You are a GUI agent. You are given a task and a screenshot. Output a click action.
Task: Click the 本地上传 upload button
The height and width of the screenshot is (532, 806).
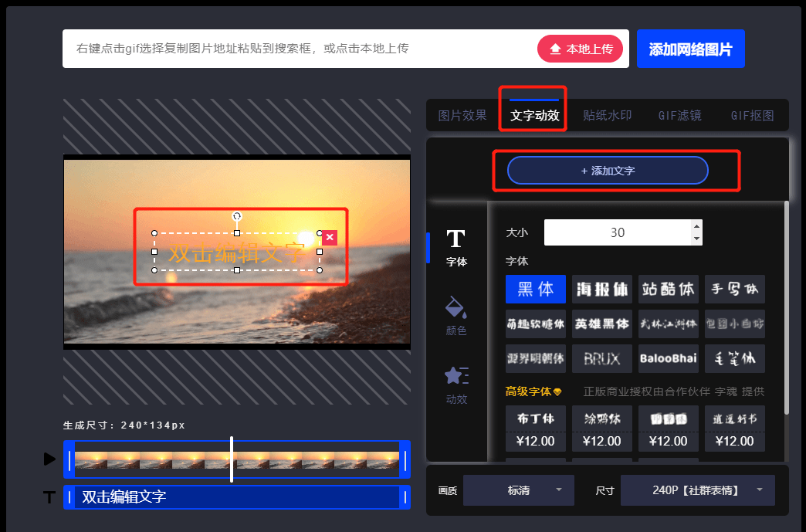pyautogui.click(x=581, y=49)
